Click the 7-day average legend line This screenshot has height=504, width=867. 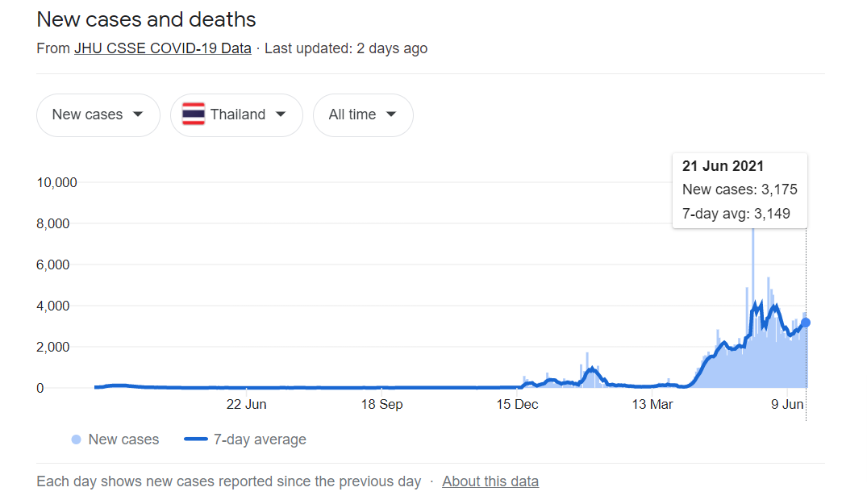[196, 439]
